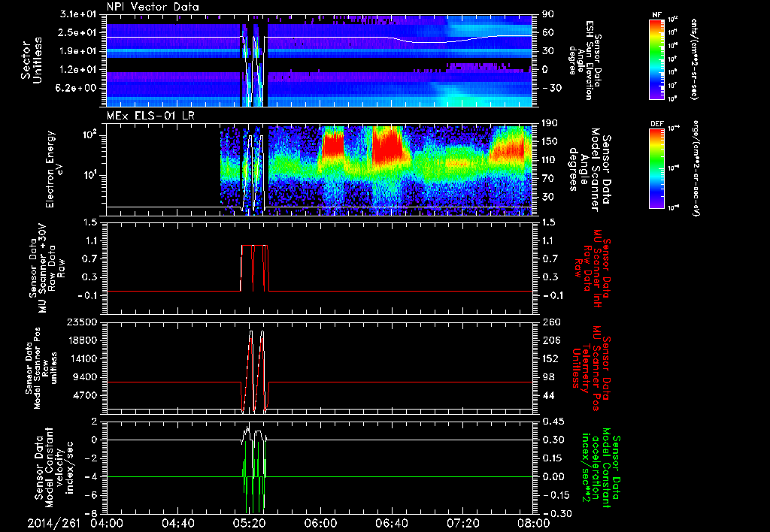The image size is (770, 532).
Task: Click the red MU Scanner pulse plateau
Action: (x=255, y=246)
